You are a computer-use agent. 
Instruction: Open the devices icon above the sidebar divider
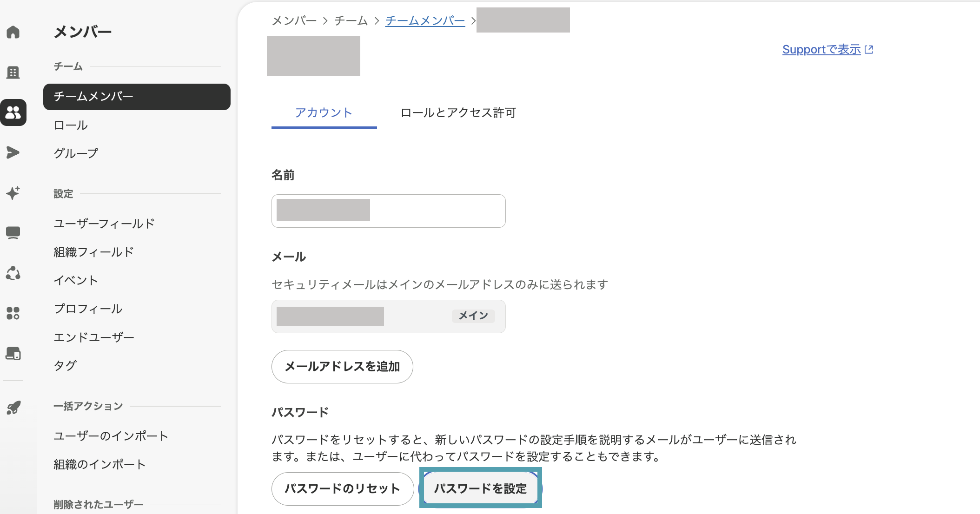[x=13, y=354]
